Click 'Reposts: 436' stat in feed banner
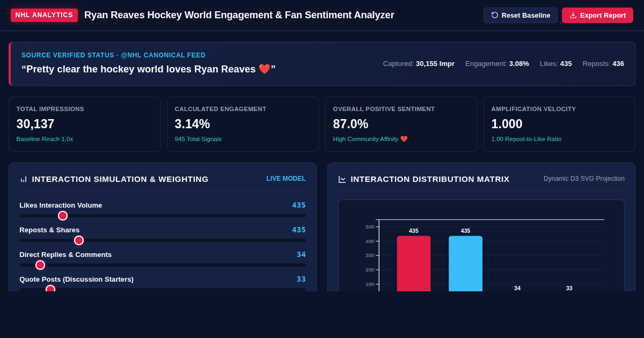The width and height of the screenshot is (644, 338). pyautogui.click(x=603, y=63)
